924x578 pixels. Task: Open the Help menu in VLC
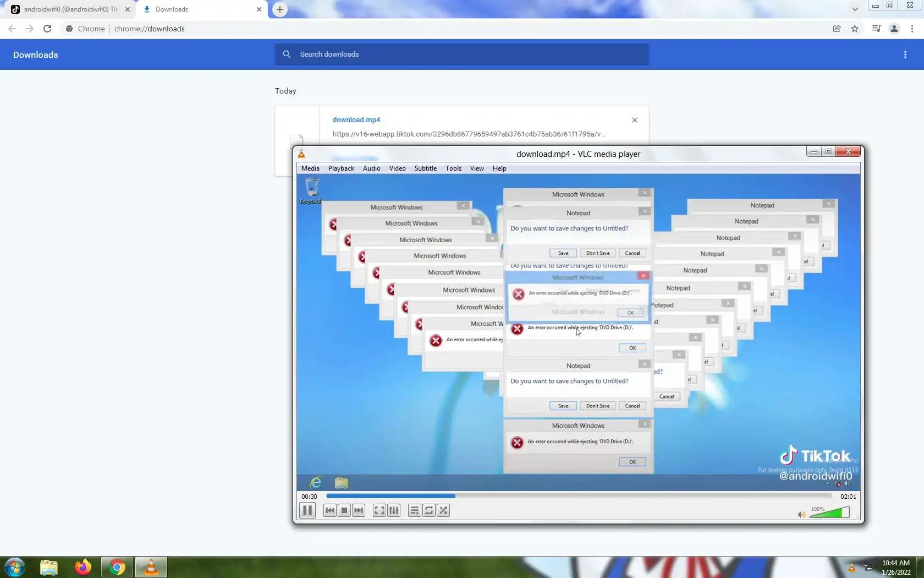click(x=499, y=168)
